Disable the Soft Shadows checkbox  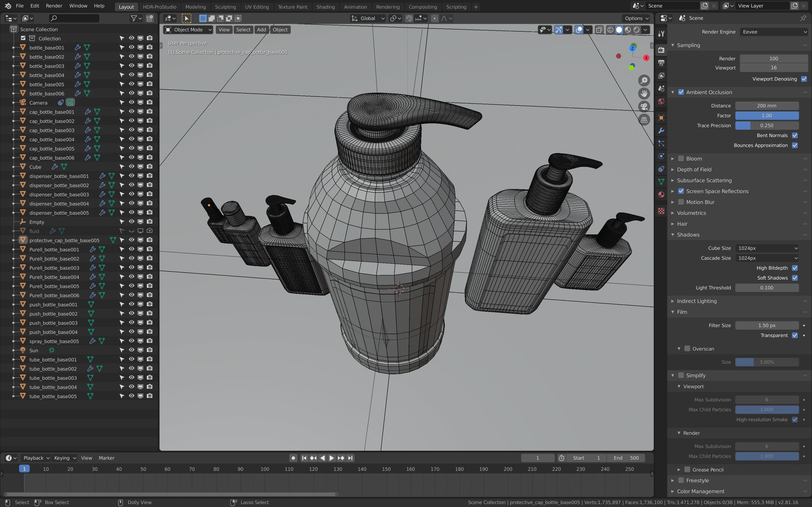pyautogui.click(x=795, y=278)
